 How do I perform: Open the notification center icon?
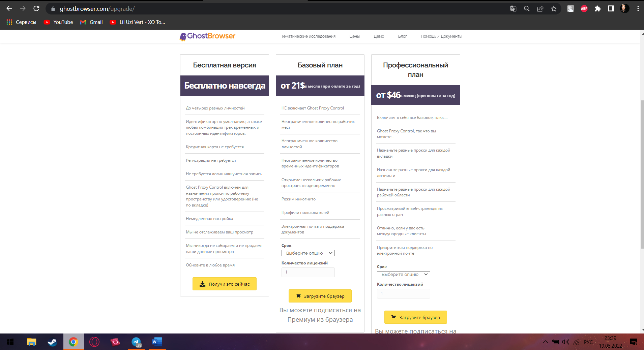coord(634,342)
